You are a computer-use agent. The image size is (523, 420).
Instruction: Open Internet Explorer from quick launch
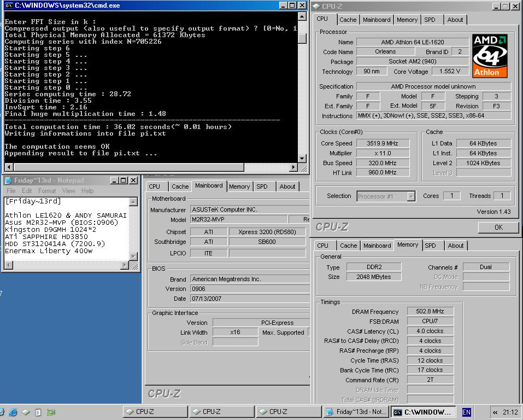coord(13,412)
